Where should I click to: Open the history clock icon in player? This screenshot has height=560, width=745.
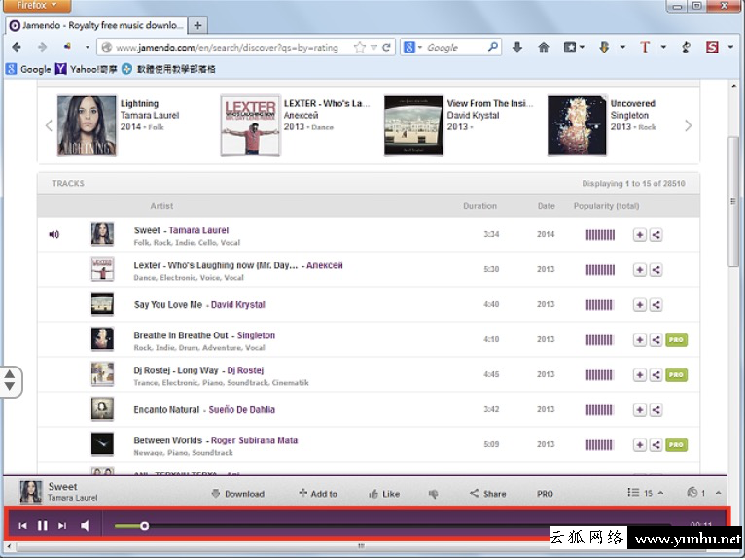pyautogui.click(x=692, y=493)
